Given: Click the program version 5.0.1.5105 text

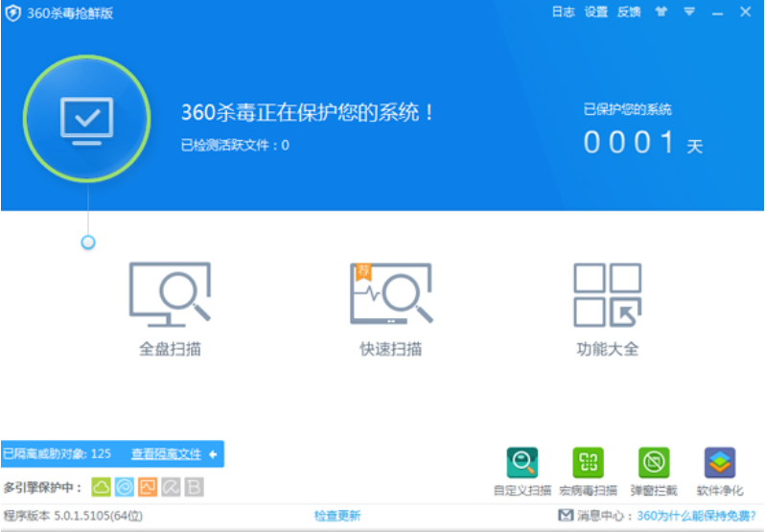Looking at the screenshot, I should pos(73,516).
